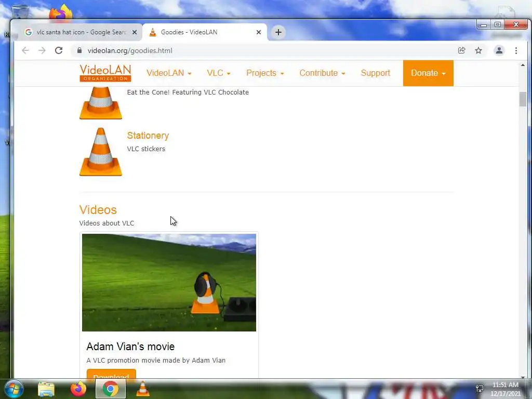This screenshot has width=532, height=399.
Task: Click the taskbar clock showing 11:51 AM
Action: 505,389
